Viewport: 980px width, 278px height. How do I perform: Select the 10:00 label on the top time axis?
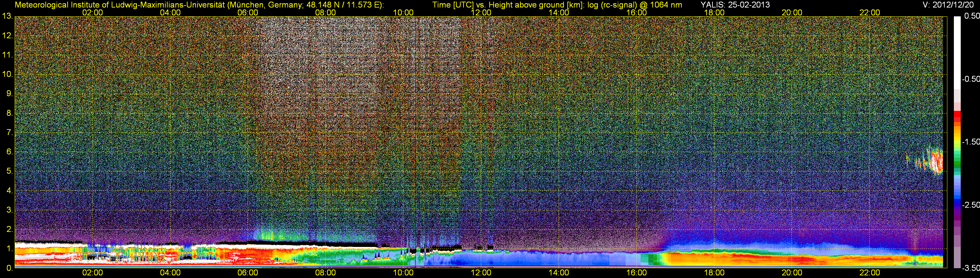[403, 12]
